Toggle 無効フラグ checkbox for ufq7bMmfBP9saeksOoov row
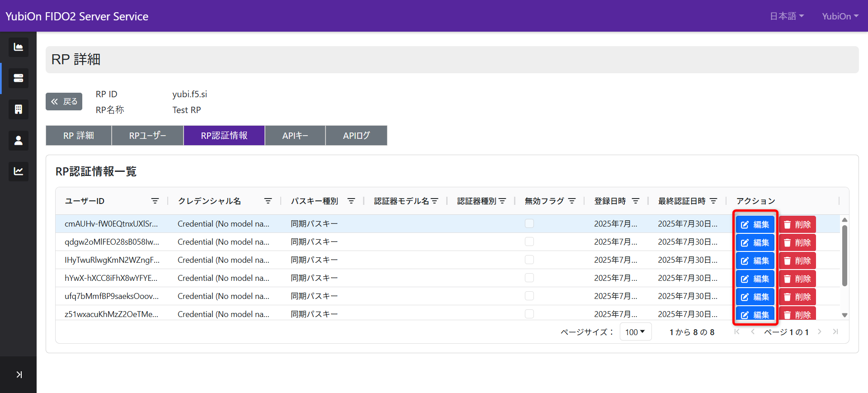 point(529,296)
